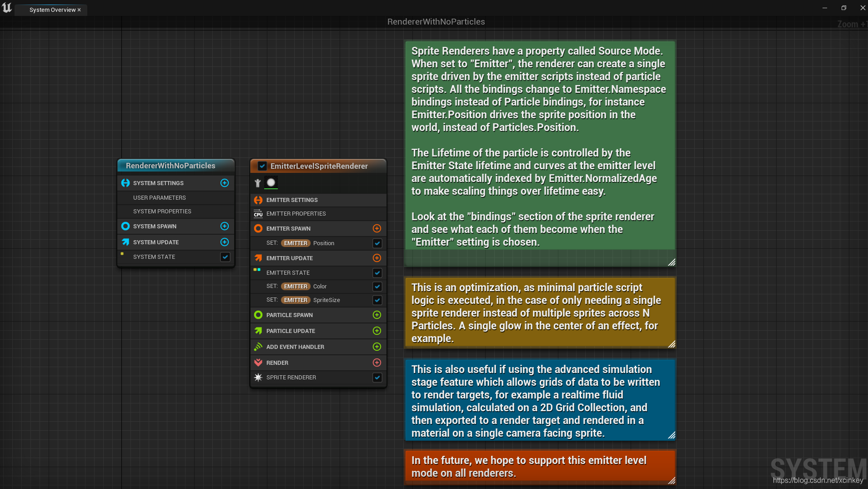Click the CPU sim target icon
868x489 pixels.
pos(258,214)
